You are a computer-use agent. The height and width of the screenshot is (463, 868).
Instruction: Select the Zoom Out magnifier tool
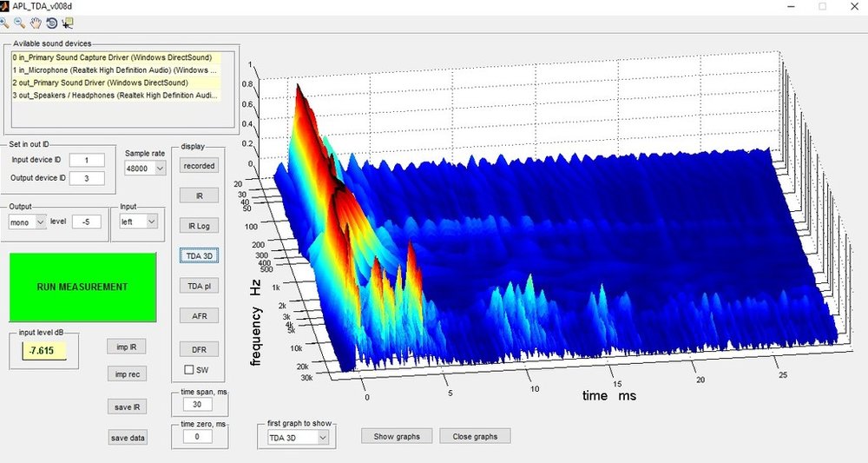tap(19, 23)
